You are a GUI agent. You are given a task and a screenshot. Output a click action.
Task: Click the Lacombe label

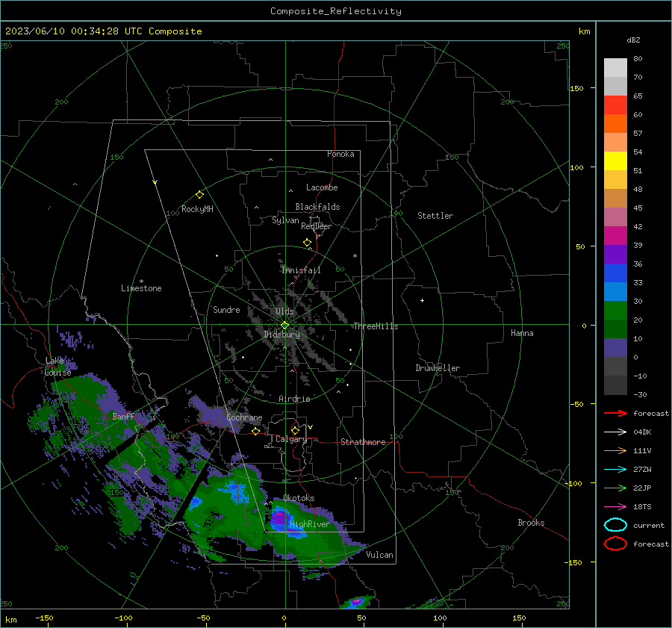point(322,187)
